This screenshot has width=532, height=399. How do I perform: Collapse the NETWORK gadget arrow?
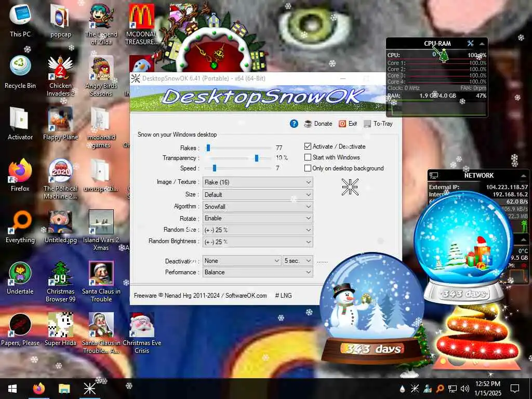point(524,176)
